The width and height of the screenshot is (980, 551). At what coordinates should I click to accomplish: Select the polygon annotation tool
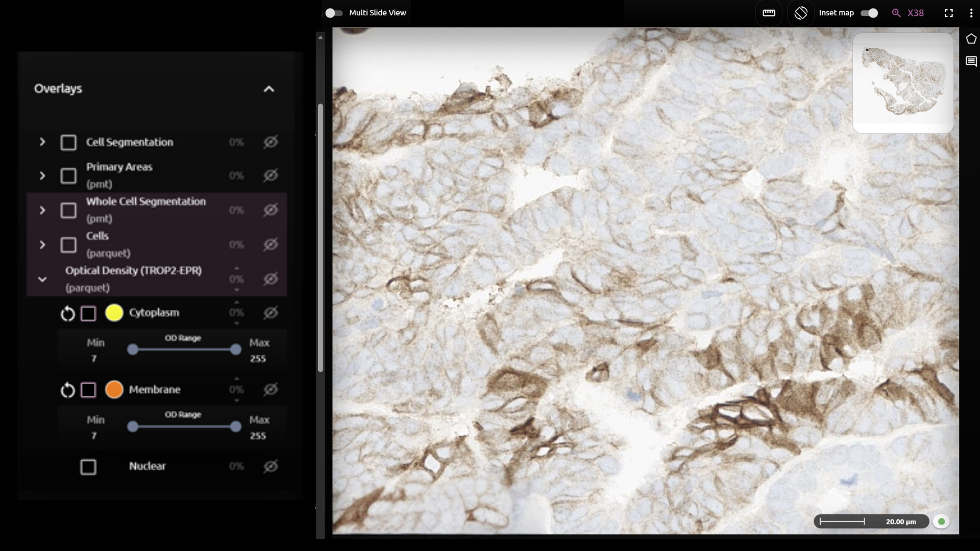click(971, 39)
